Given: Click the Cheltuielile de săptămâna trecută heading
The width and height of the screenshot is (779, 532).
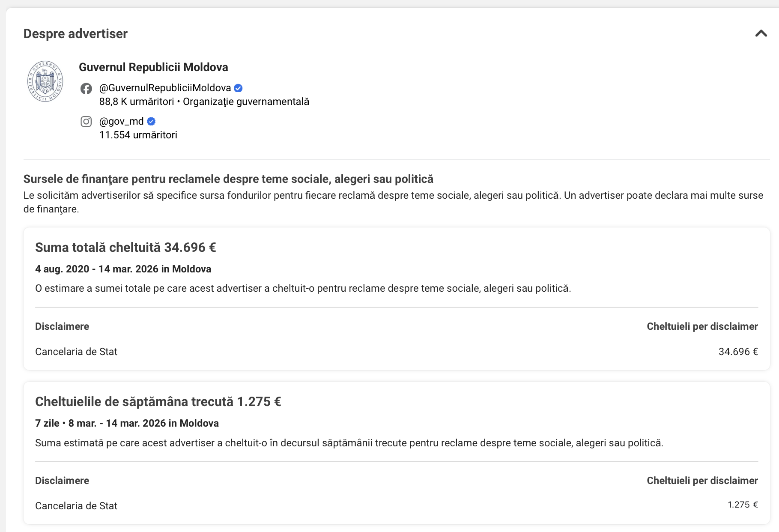Looking at the screenshot, I should pyautogui.click(x=158, y=402).
